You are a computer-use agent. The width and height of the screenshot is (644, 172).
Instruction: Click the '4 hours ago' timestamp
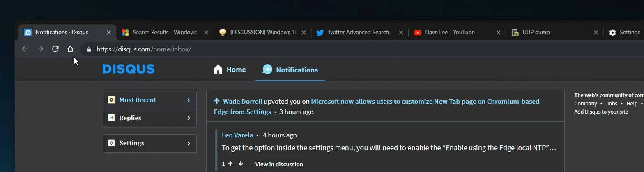click(280, 135)
